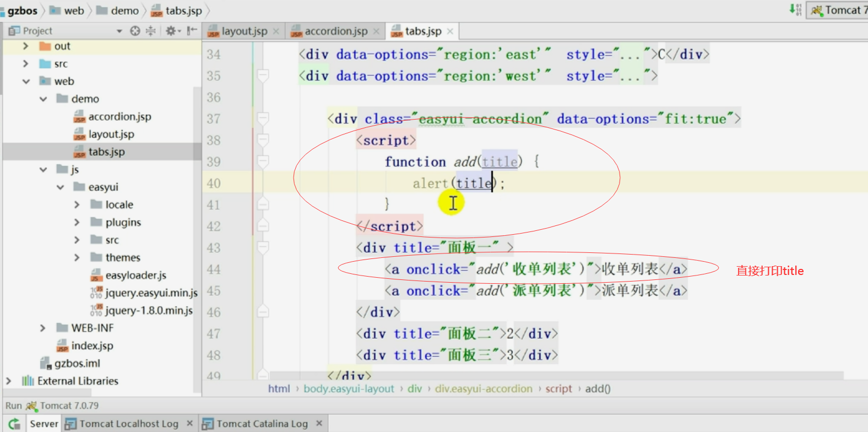The height and width of the screenshot is (432, 868).
Task: Toggle code fold marker on line 35
Action: click(x=263, y=75)
